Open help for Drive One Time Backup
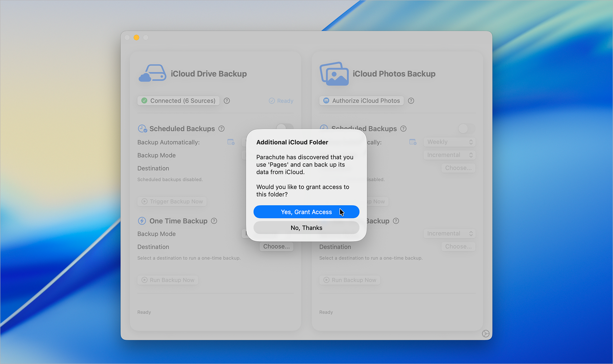 point(214,221)
